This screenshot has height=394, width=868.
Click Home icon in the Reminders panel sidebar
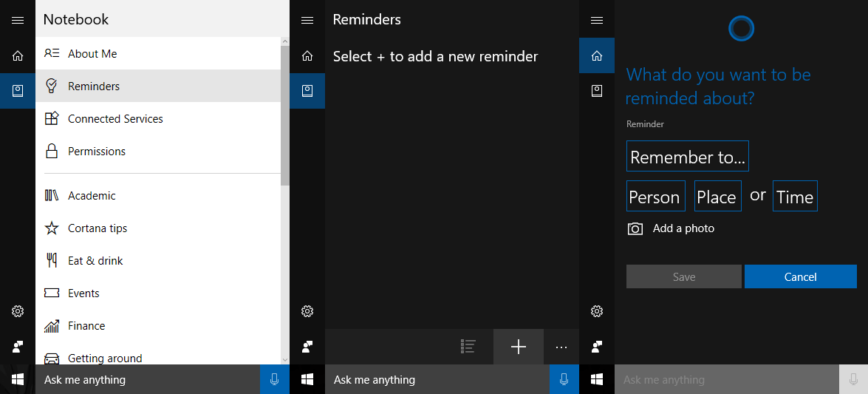307,55
